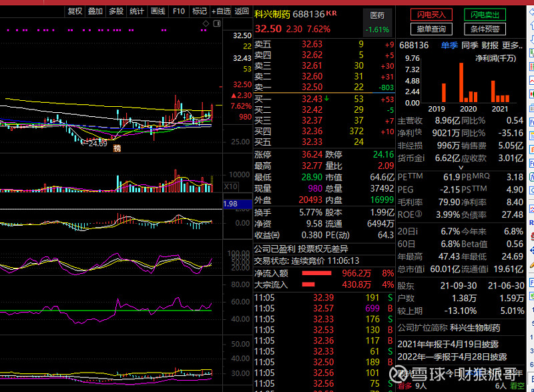This screenshot has width=534, height=392.
Task: Open 撤单查询 order cancel query
Action: (x=431, y=29)
